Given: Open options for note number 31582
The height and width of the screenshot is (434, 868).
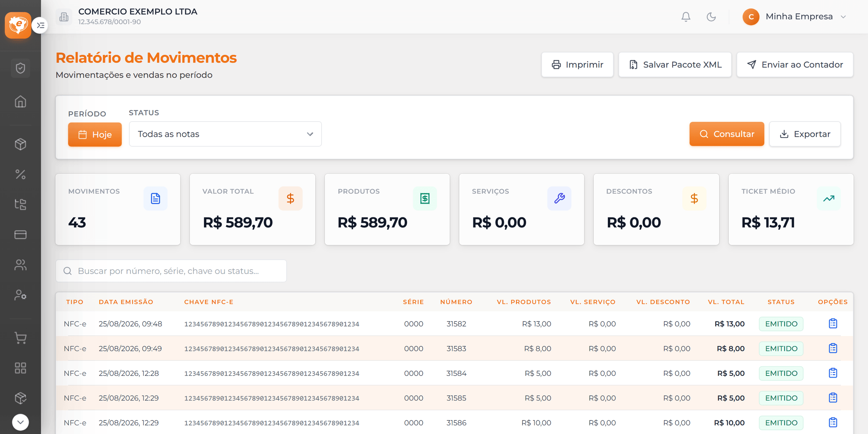Looking at the screenshot, I should pos(833,324).
